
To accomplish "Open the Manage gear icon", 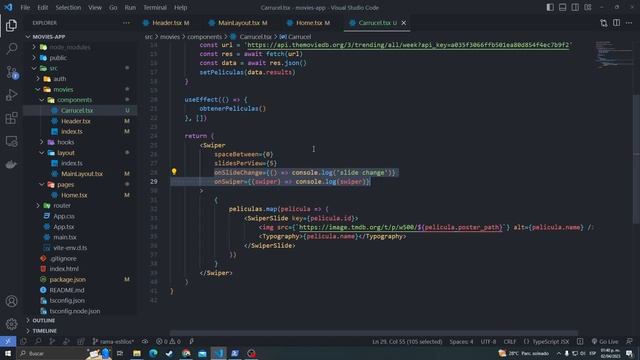I will click(x=11, y=324).
